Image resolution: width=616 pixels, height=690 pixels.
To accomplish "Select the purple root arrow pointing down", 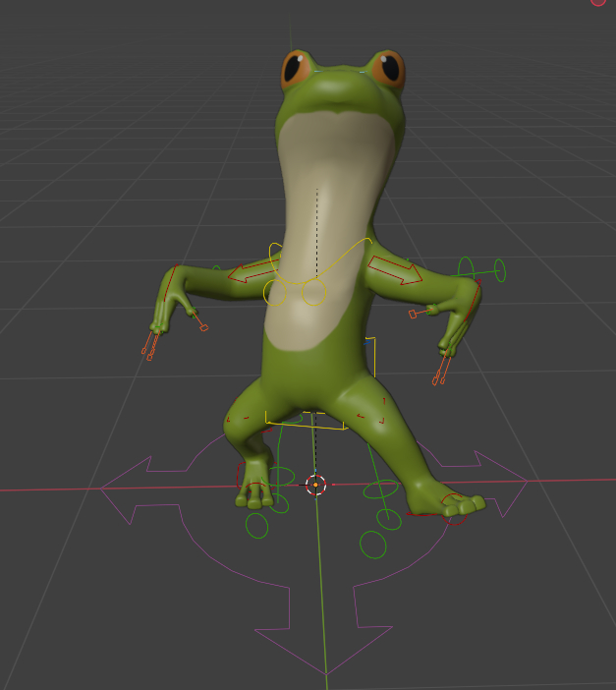I will click(x=325, y=651).
